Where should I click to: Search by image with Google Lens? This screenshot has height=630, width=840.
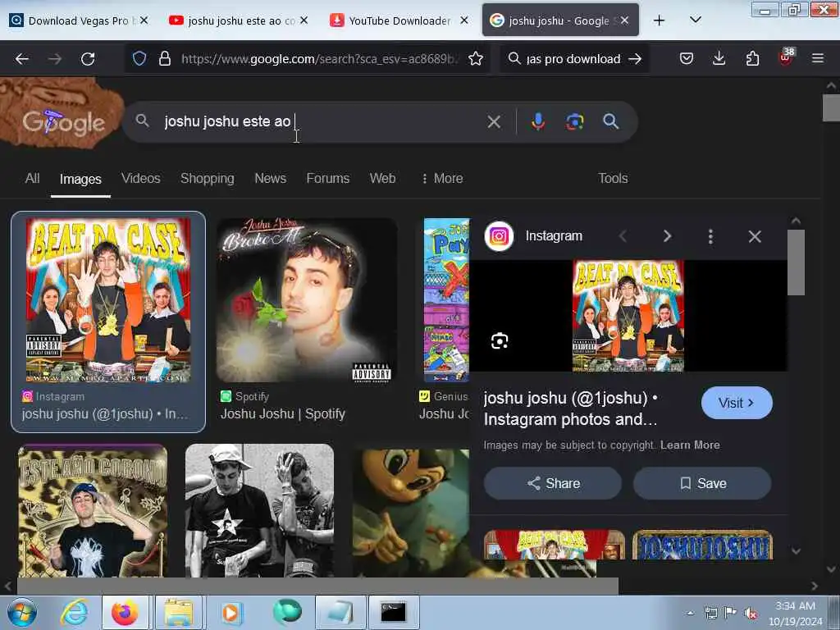tap(575, 121)
